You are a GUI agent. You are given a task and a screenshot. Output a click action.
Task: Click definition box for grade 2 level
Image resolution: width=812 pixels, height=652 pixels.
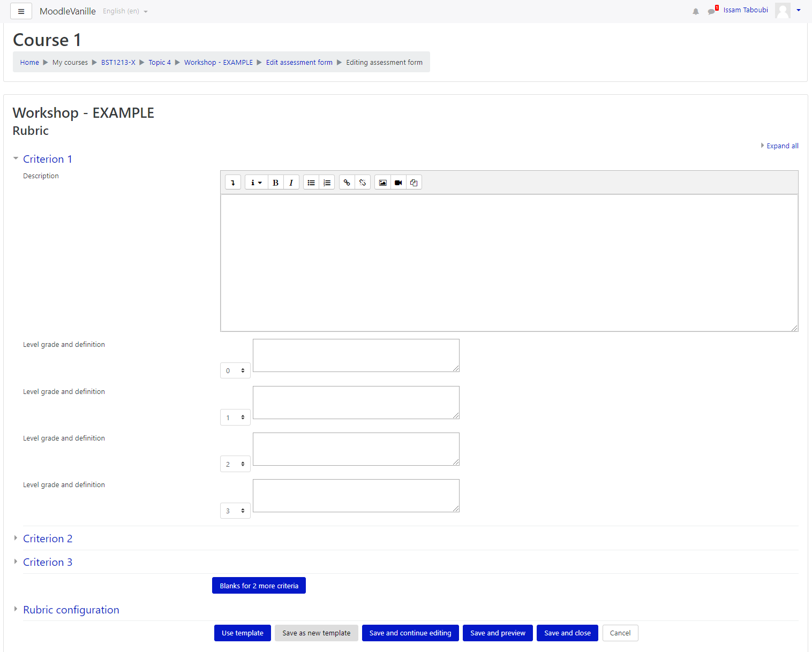tap(356, 449)
